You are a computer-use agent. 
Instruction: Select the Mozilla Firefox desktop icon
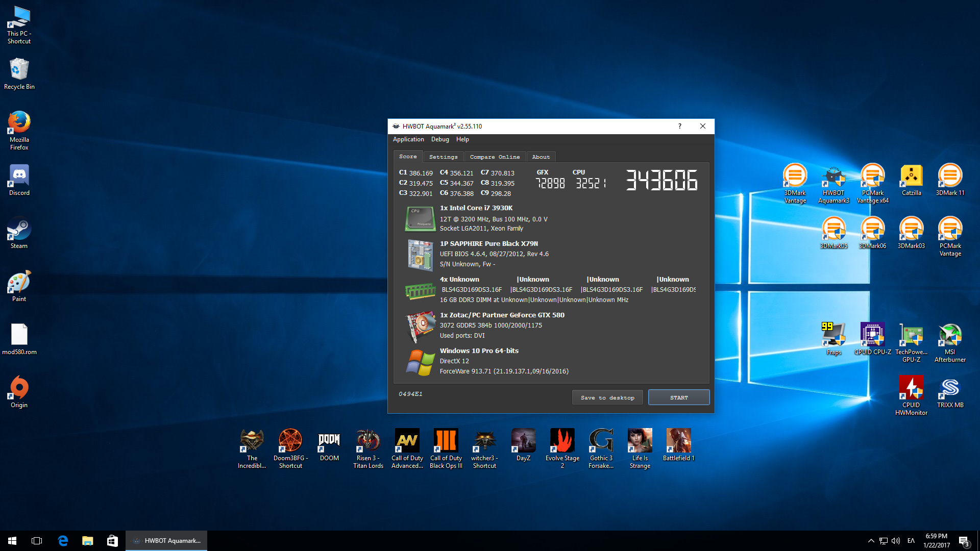pyautogui.click(x=19, y=131)
